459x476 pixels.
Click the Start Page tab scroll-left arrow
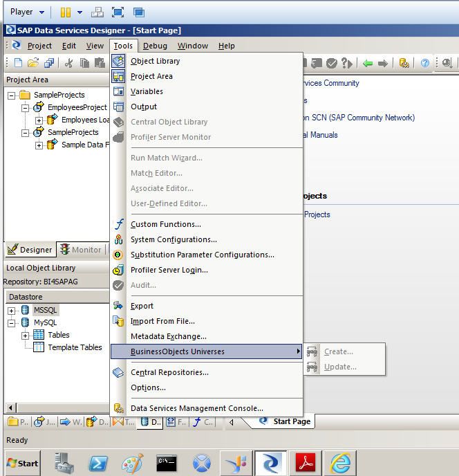(x=232, y=422)
